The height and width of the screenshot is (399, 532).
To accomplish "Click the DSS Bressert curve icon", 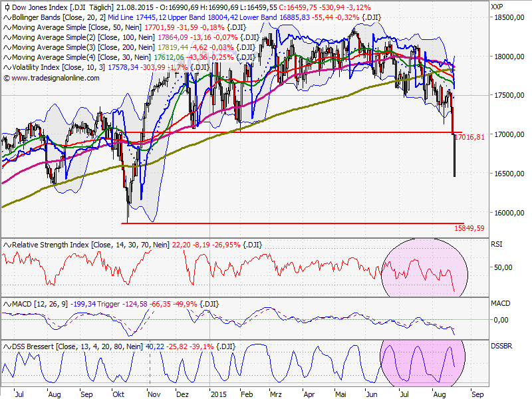I will pos(7,345).
